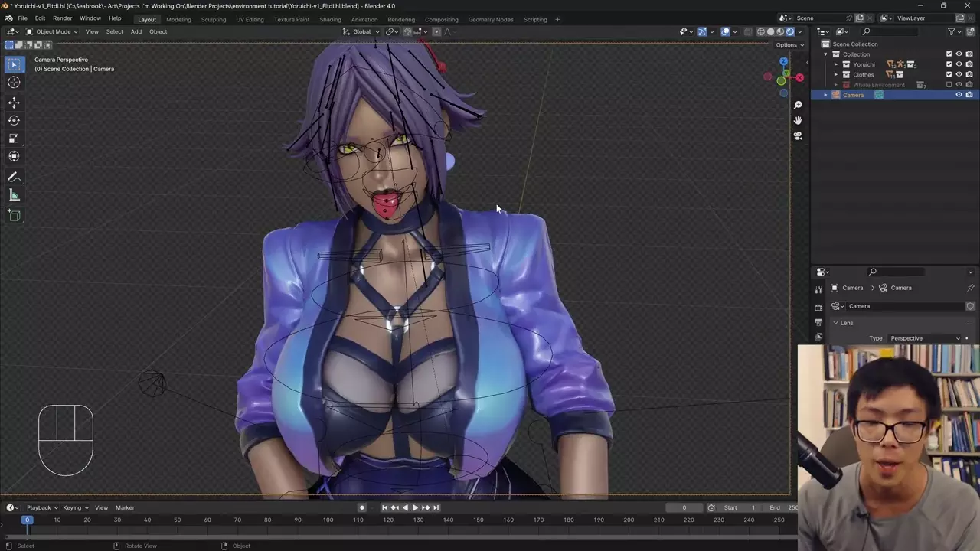Collapse the Lens panel section
This screenshot has height=551, width=980.
pyautogui.click(x=836, y=323)
